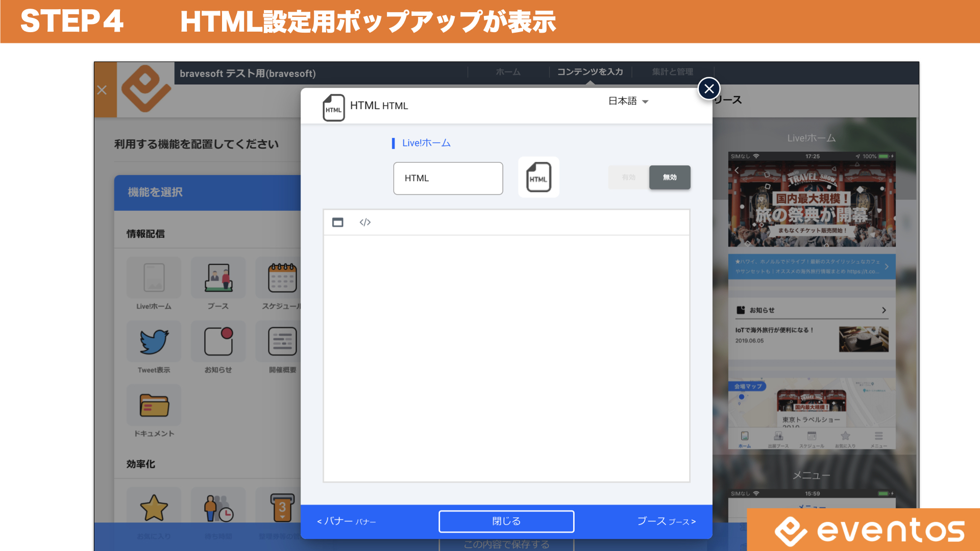Switch the toggle to 有効

tap(629, 178)
